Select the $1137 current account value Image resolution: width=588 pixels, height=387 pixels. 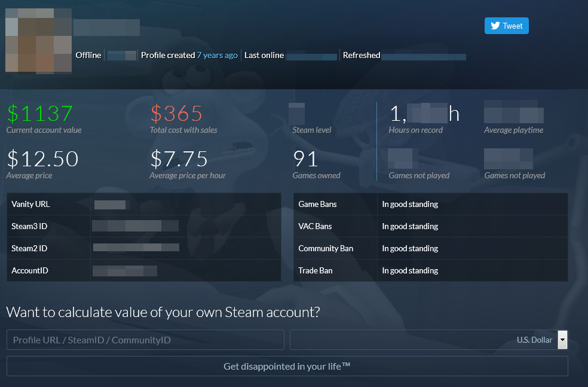[x=40, y=114]
